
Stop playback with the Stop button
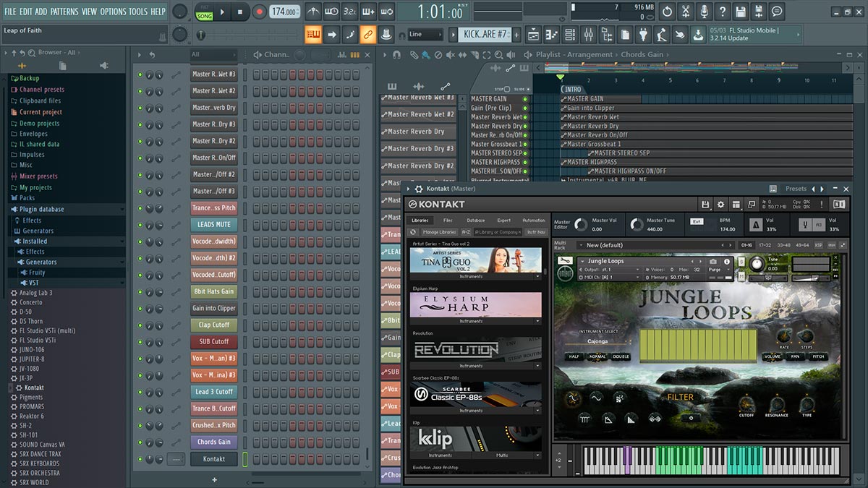coord(241,12)
